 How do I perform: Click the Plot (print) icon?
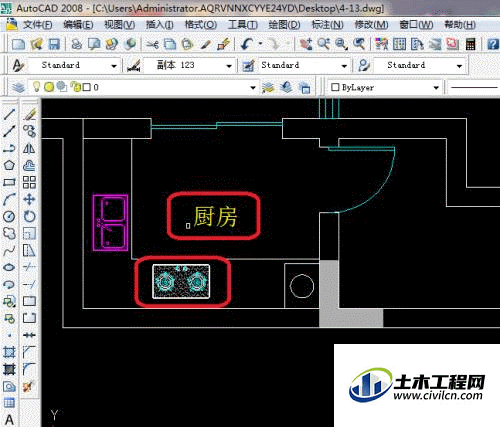click(x=77, y=44)
